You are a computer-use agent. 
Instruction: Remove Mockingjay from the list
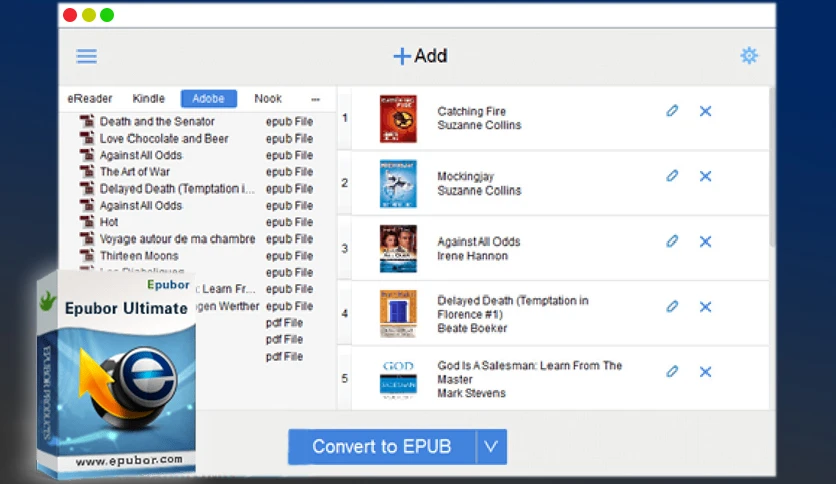pos(705,176)
